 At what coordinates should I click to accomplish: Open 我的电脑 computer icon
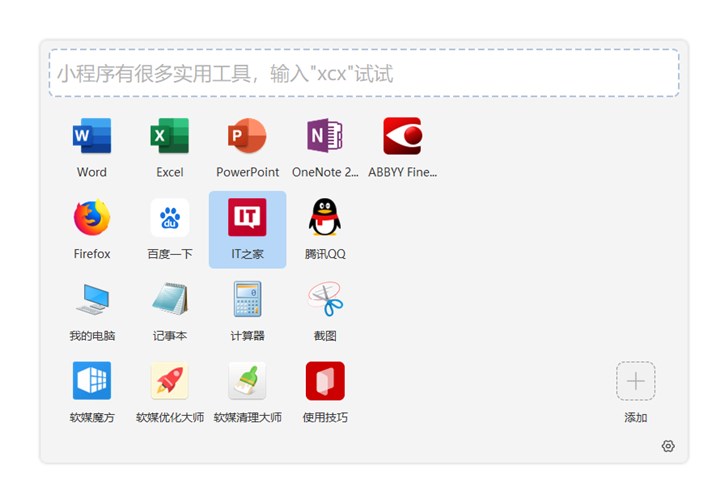tap(92, 300)
